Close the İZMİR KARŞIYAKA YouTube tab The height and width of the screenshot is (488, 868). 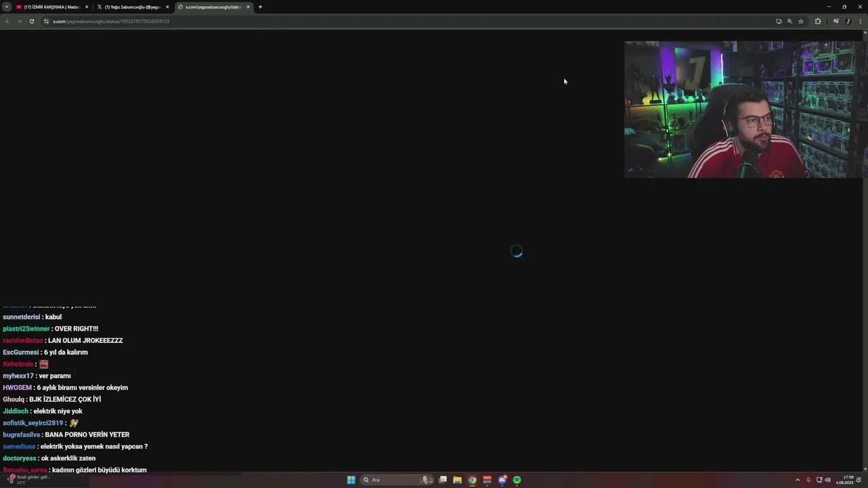[x=87, y=7]
